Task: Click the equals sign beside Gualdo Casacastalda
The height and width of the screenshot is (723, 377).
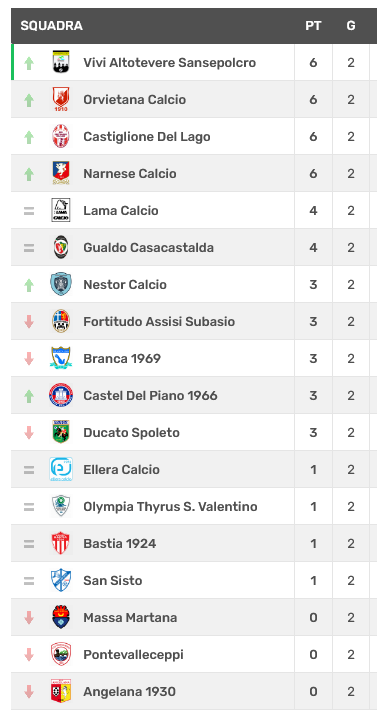Action: pos(29,248)
